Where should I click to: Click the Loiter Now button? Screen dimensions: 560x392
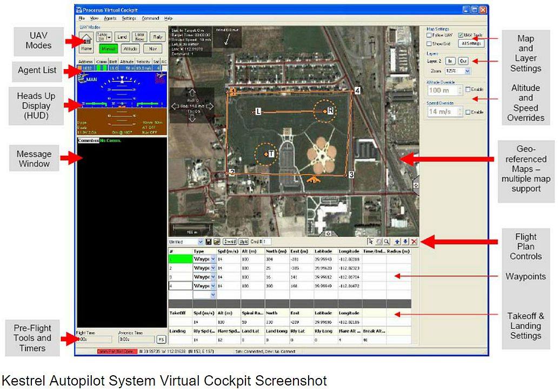(x=139, y=37)
